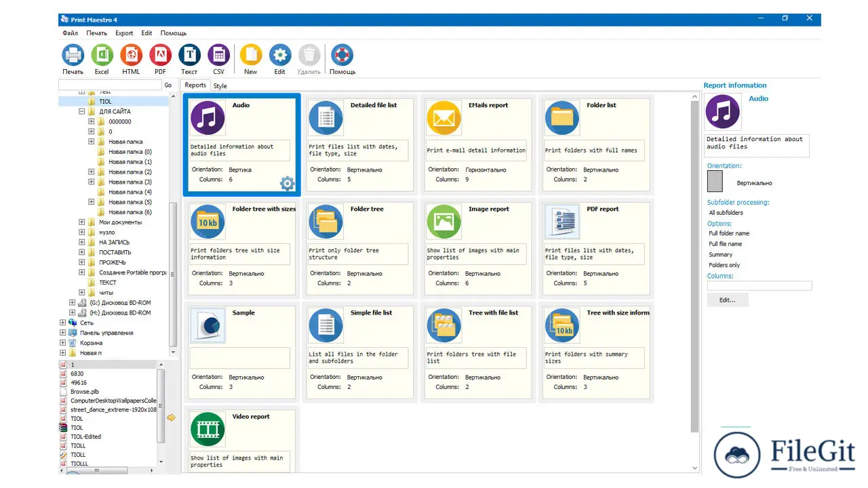This screenshot has width=868, height=488.
Task: Select the читы folder in tree
Action: click(x=106, y=293)
